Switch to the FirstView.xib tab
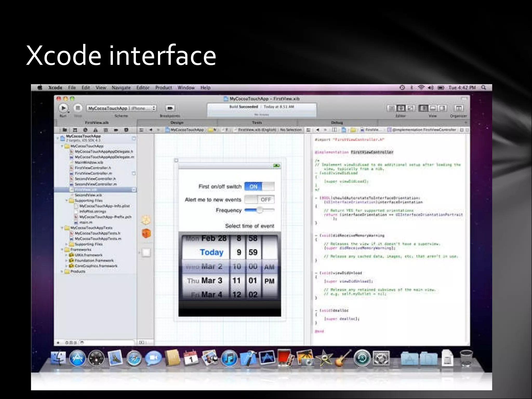532x399 pixels. 97,122
